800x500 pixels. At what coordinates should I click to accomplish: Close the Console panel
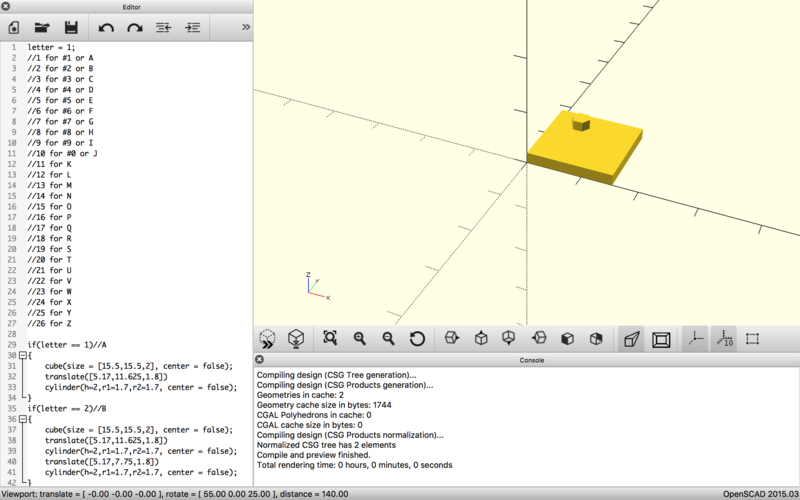pos(259,359)
